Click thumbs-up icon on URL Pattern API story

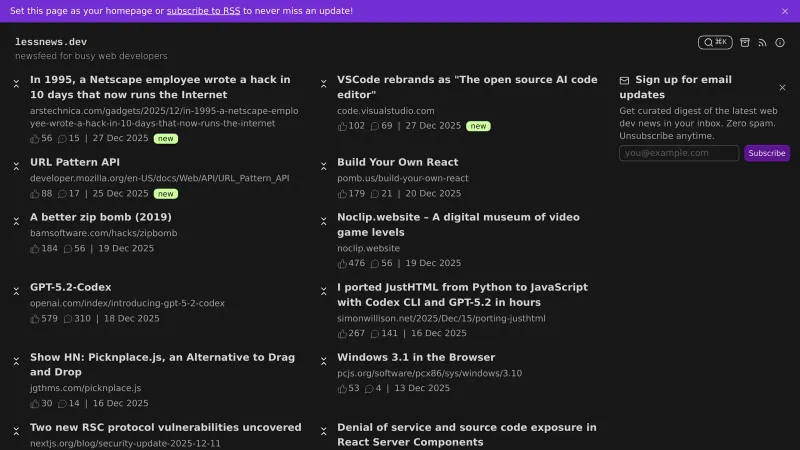[35, 194]
